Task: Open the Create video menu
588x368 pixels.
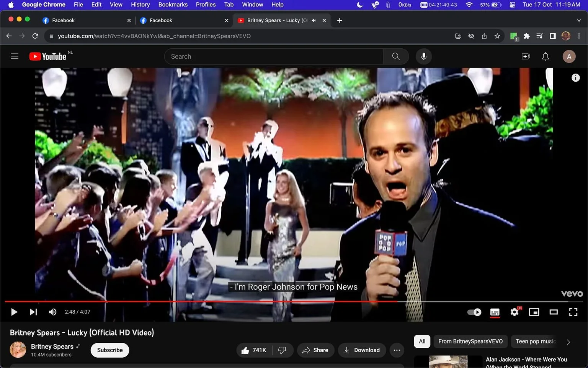Action: pyautogui.click(x=526, y=56)
